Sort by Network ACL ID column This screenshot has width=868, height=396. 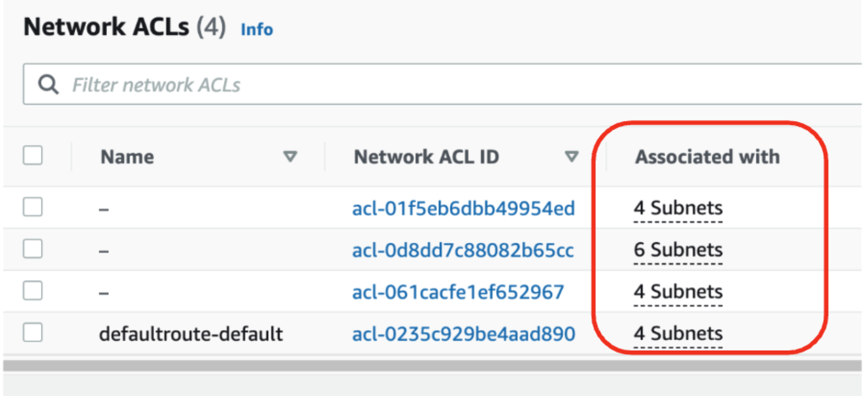[571, 156]
